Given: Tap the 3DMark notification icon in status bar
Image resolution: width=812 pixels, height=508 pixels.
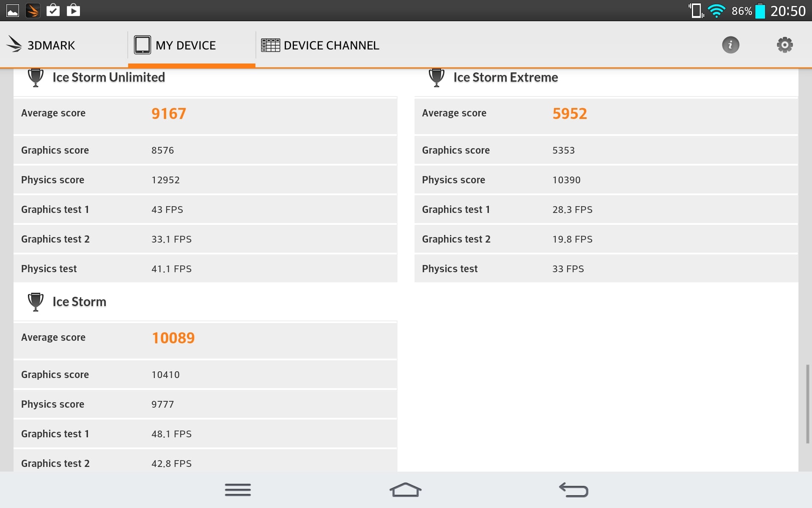Looking at the screenshot, I should (x=33, y=11).
